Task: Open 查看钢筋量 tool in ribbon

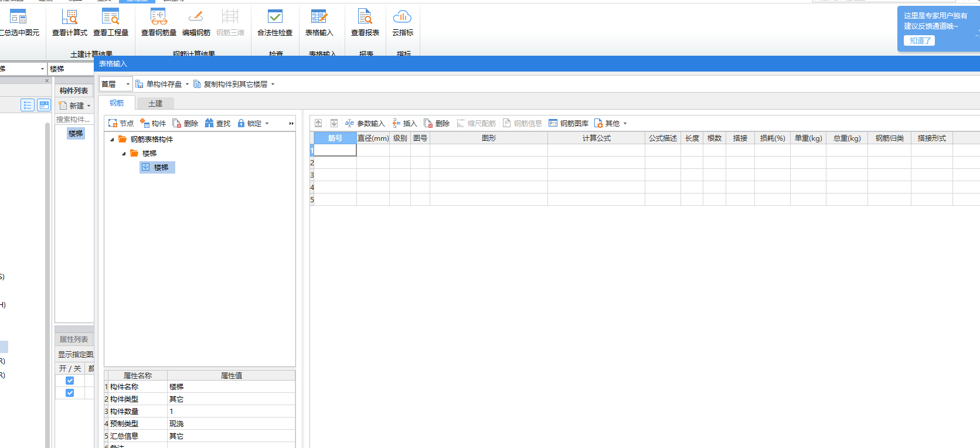Action: [x=159, y=22]
